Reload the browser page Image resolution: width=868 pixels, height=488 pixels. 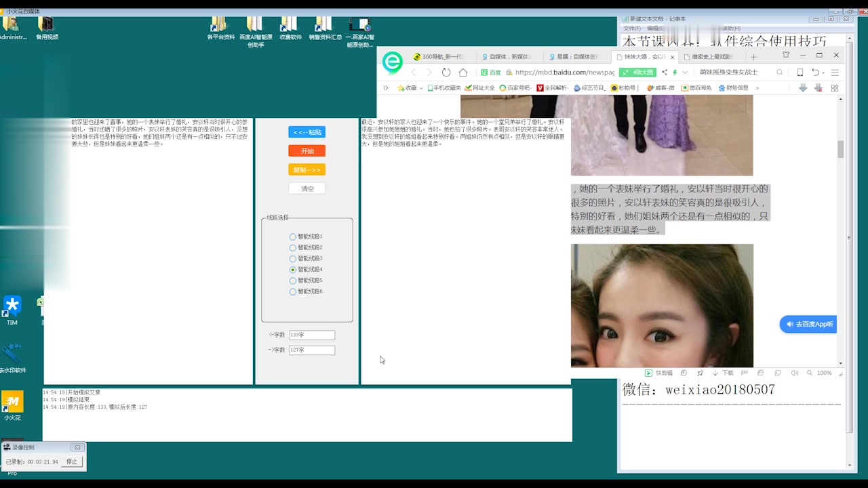tap(446, 72)
